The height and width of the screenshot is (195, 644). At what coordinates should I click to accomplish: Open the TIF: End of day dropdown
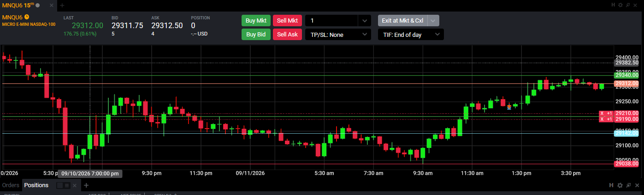(410, 35)
